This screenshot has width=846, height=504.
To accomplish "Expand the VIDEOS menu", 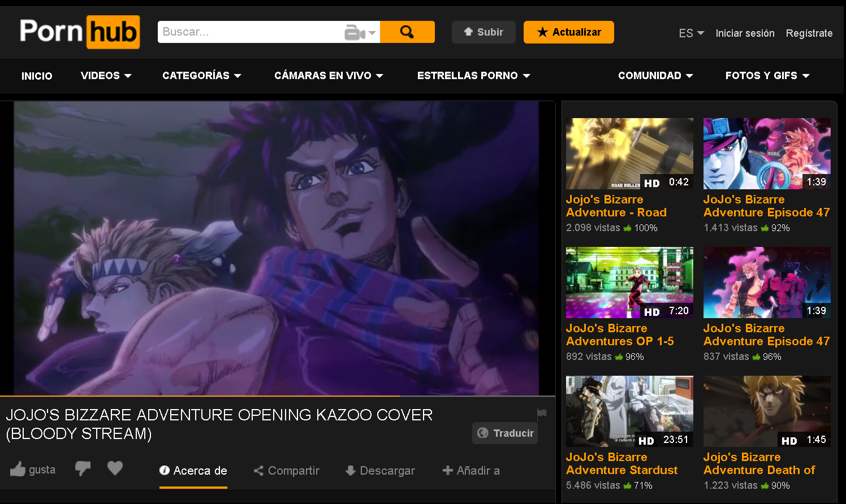I will (x=106, y=76).
